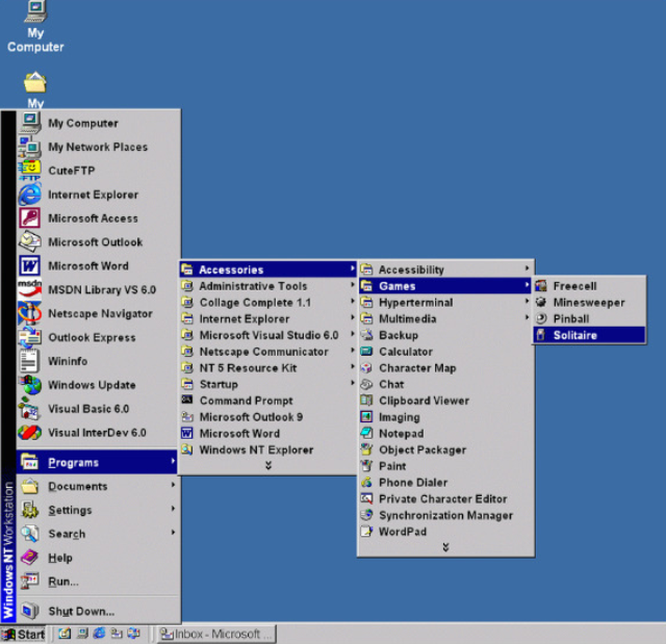The height and width of the screenshot is (644, 666).
Task: Select Private Character Editor entry
Action: click(445, 498)
